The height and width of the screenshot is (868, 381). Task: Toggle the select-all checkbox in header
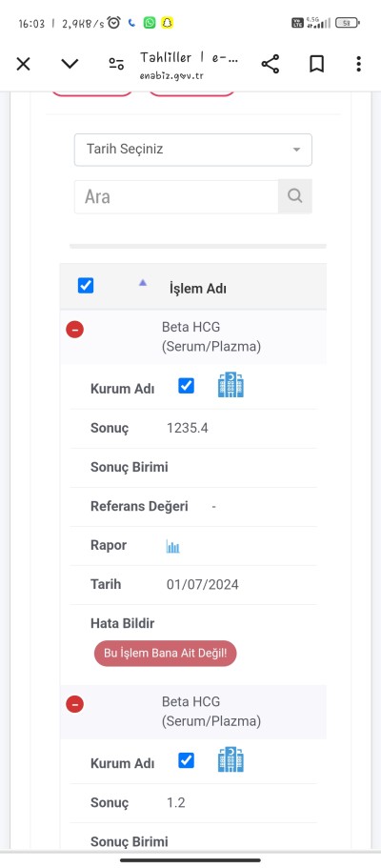(x=86, y=286)
